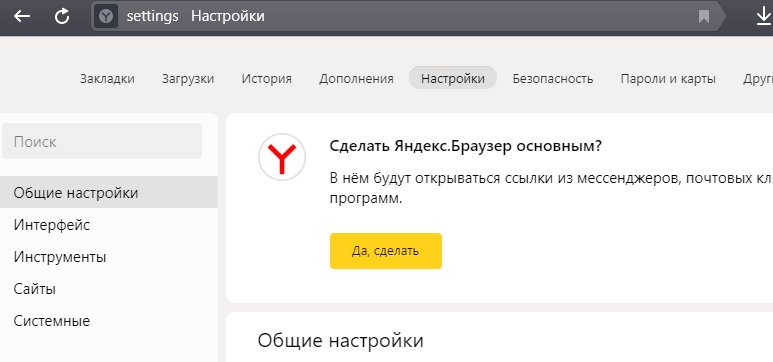Select the Настройки tab
The image size is (773, 362).
[x=453, y=78]
